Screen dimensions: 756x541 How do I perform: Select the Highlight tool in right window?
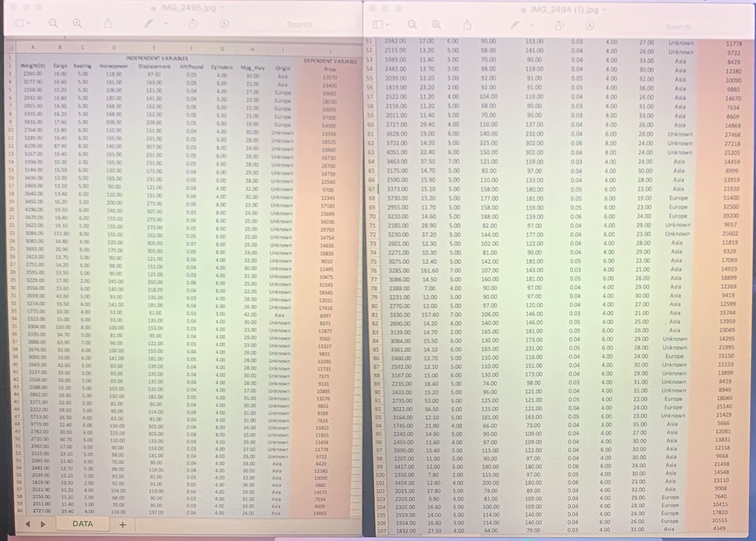(514, 26)
